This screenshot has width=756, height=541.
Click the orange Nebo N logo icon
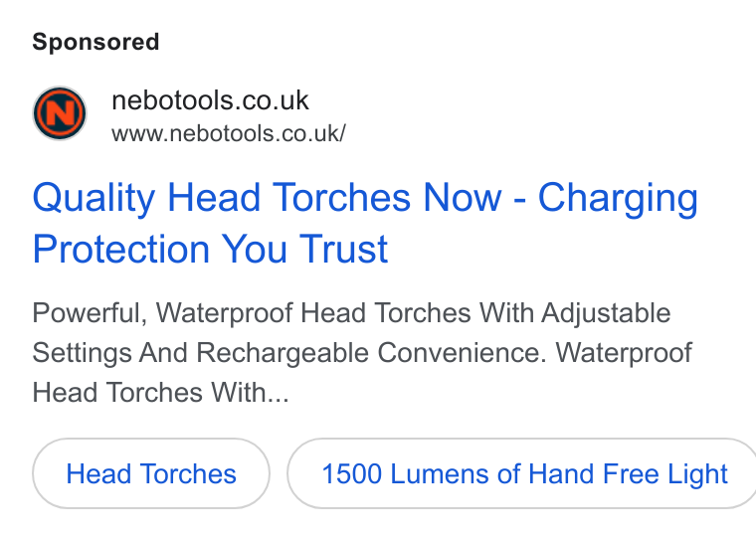60,113
